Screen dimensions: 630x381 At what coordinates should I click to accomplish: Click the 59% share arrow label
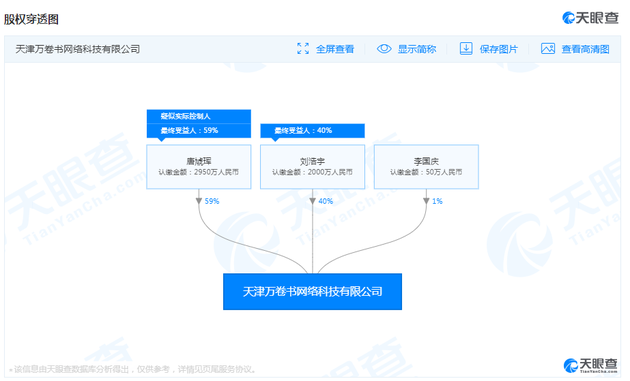coord(212,201)
